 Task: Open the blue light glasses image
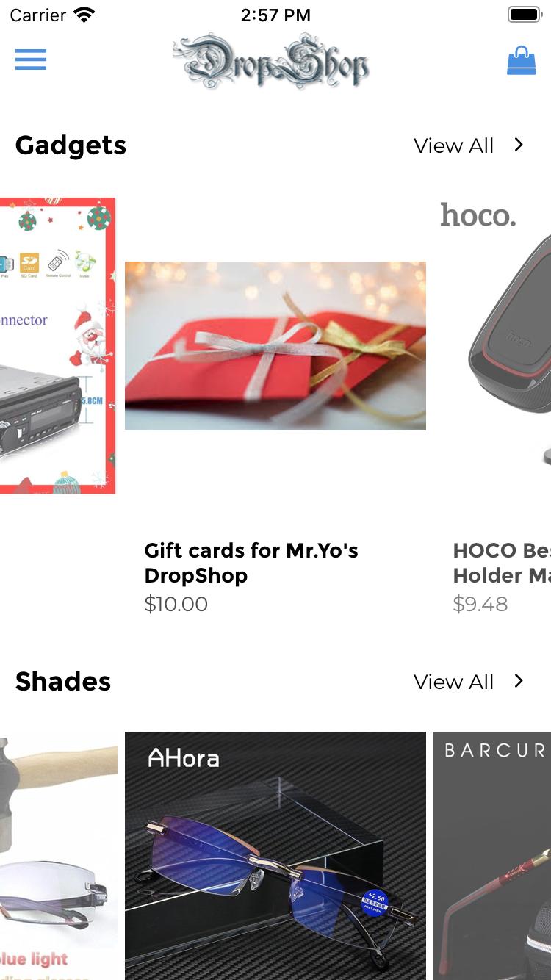[59, 856]
